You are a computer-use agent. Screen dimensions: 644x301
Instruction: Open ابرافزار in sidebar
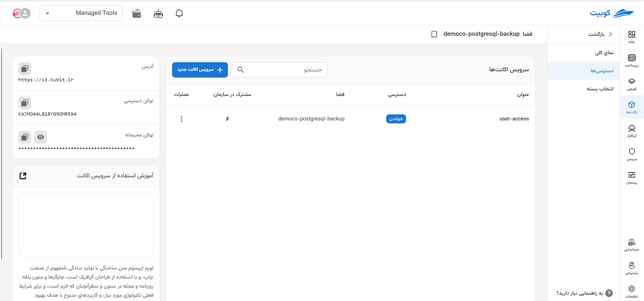point(632,131)
